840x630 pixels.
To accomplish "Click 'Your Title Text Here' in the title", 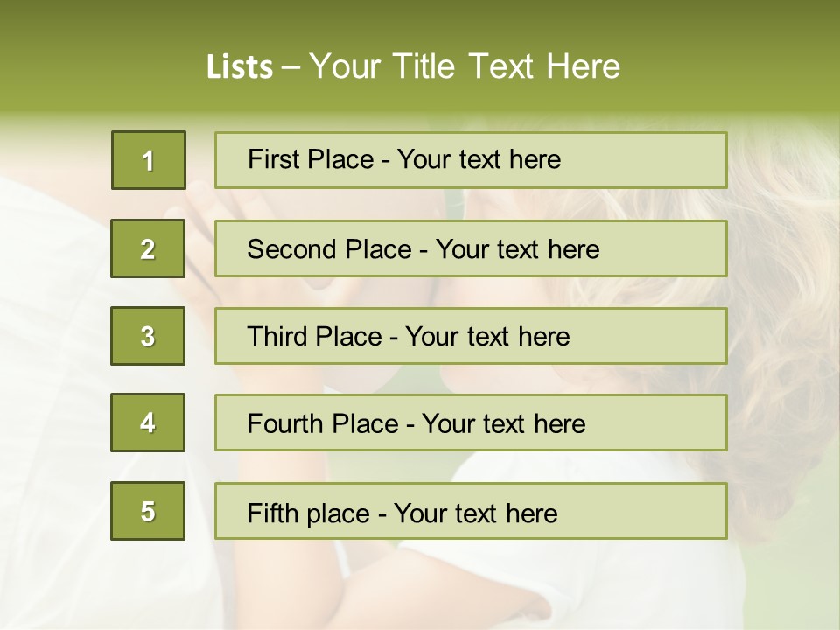I will tap(465, 66).
